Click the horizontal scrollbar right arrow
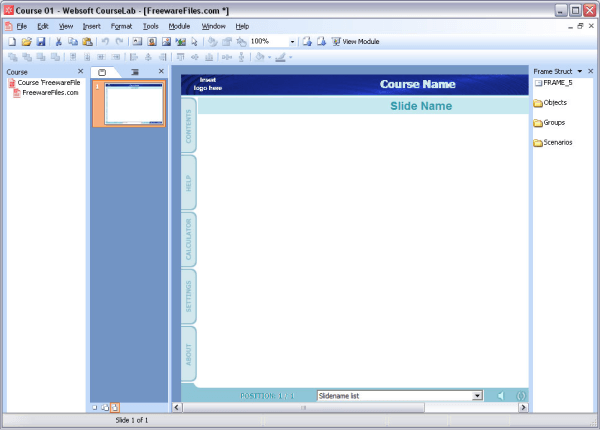The image size is (600, 430). click(523, 407)
